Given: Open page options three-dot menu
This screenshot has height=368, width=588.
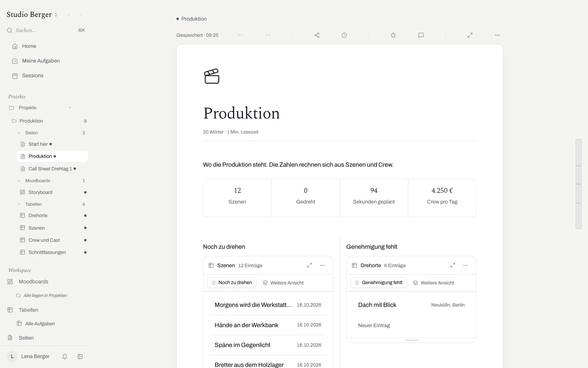Looking at the screenshot, I should (x=497, y=35).
